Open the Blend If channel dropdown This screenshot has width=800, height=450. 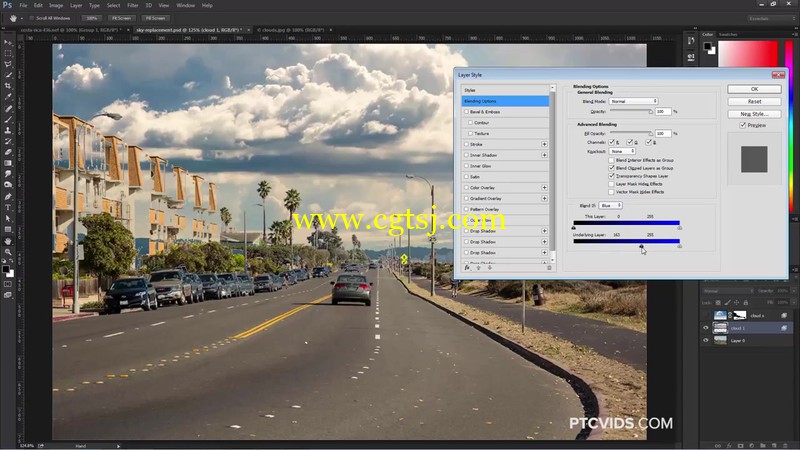click(x=610, y=206)
